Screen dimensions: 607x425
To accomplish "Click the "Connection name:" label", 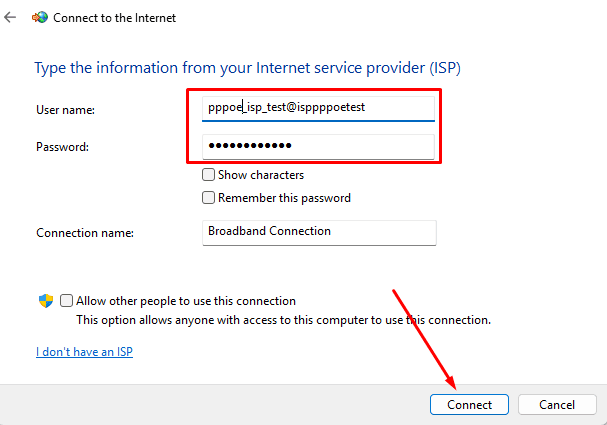I will [x=85, y=232].
